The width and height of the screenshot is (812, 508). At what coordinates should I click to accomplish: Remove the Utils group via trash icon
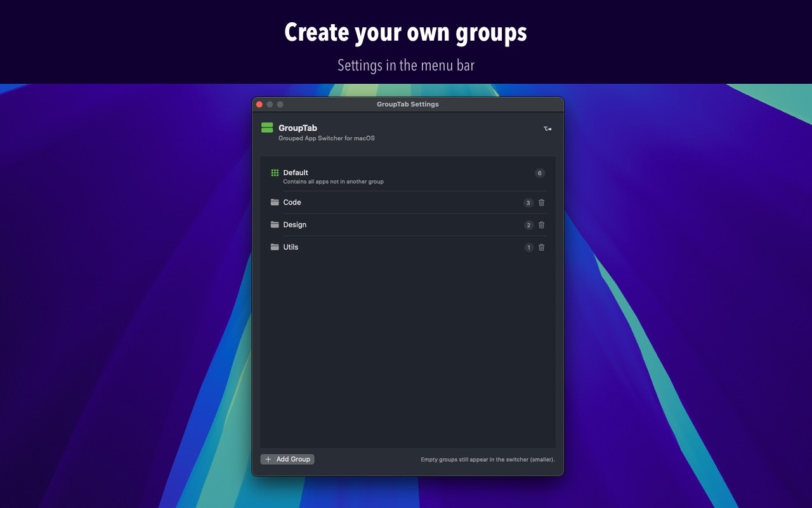[541, 248]
